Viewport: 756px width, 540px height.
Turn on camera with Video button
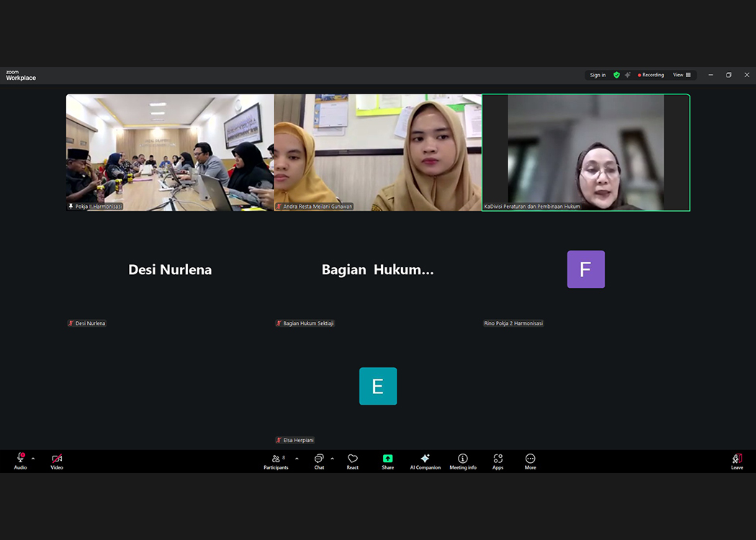[57, 462]
